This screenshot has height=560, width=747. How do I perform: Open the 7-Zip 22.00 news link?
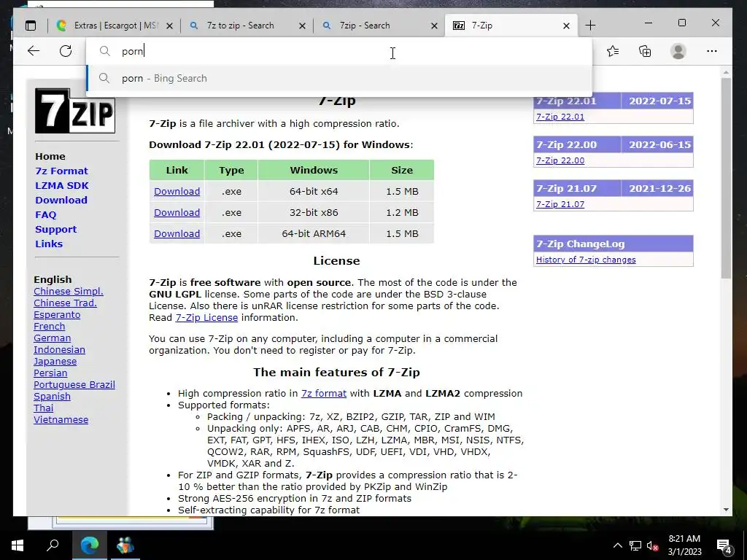point(560,160)
